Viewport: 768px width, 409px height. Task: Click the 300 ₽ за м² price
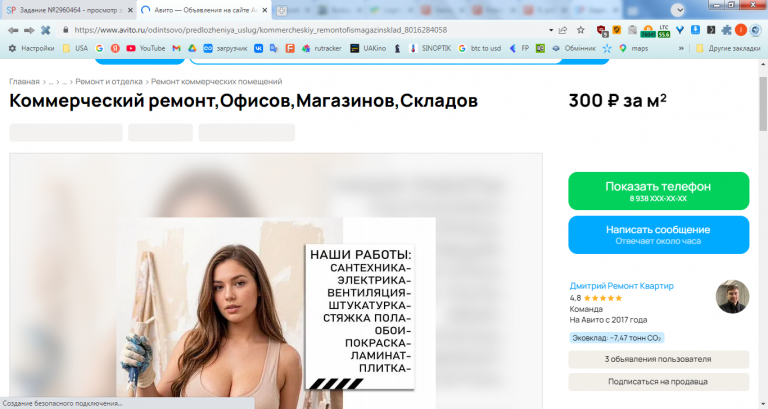click(x=617, y=101)
